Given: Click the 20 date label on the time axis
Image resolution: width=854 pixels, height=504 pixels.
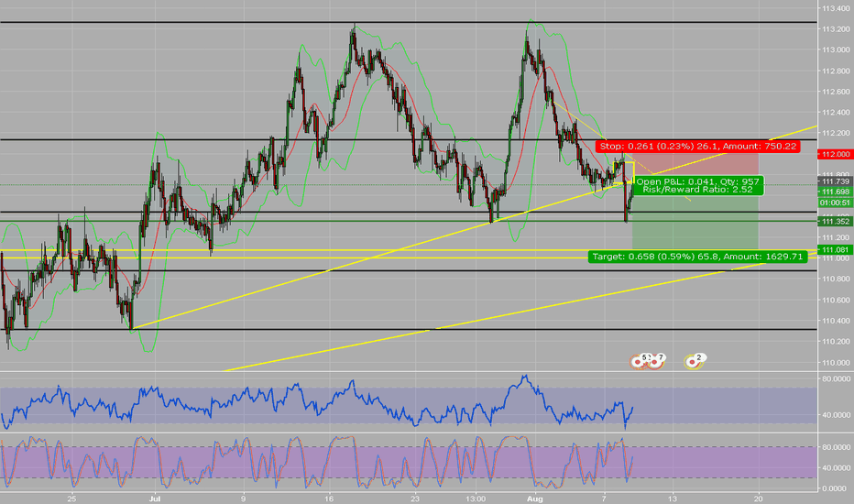Looking at the screenshot, I should point(759,499).
